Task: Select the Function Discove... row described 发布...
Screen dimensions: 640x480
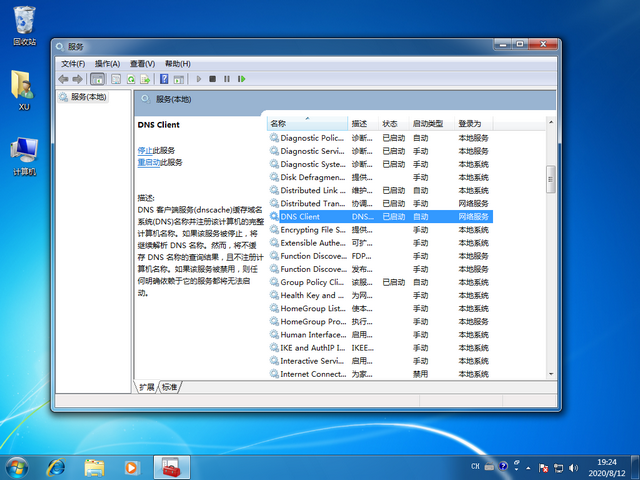Action: pos(380,269)
